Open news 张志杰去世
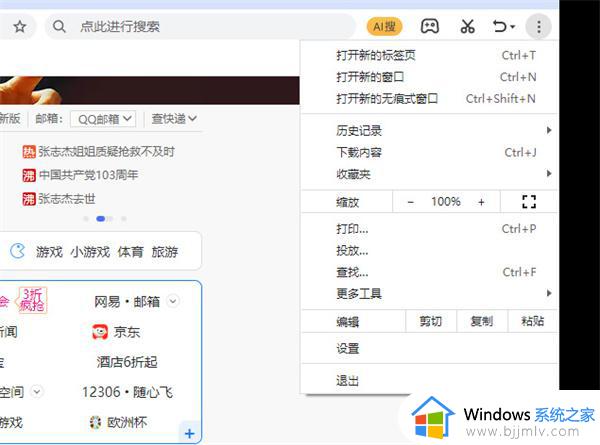This screenshot has width=600, height=445. [x=67, y=199]
